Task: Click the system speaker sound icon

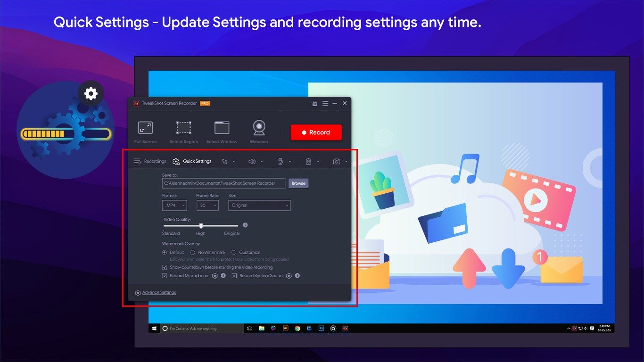Action: (x=252, y=161)
